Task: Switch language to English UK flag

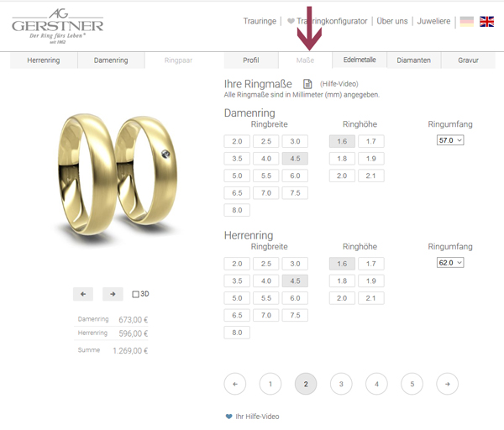Action: (486, 22)
